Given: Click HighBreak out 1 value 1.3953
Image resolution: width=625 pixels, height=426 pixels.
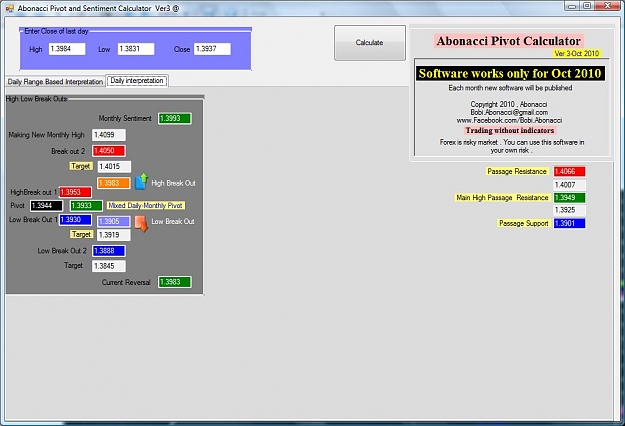Looking at the screenshot, I should tap(75, 192).
